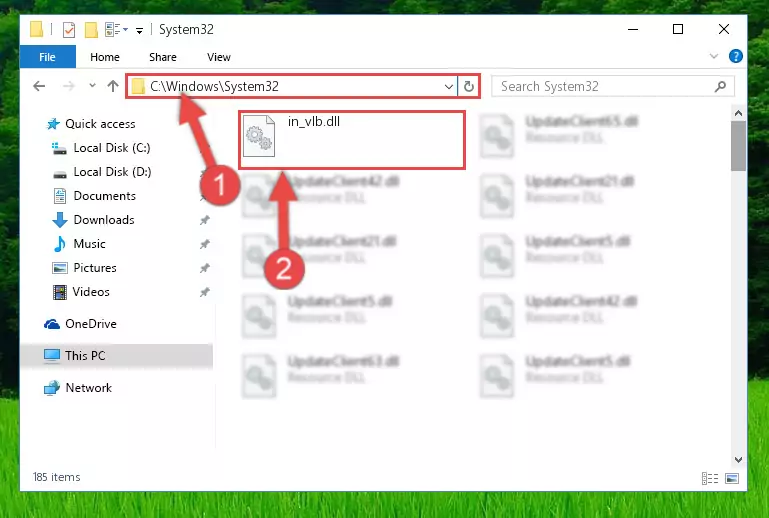Click the Local Disk (C:) drive icon
The image size is (769, 518).
[59, 148]
